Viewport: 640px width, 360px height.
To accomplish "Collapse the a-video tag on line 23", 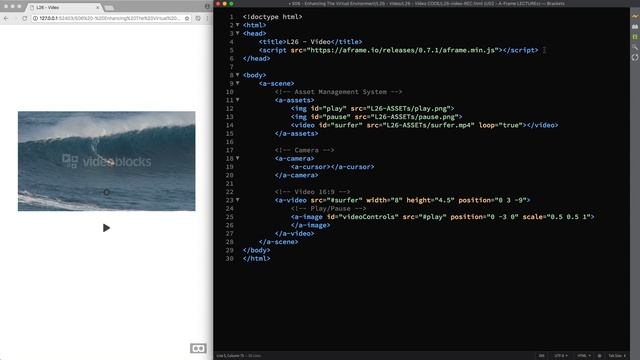I will click(238, 200).
